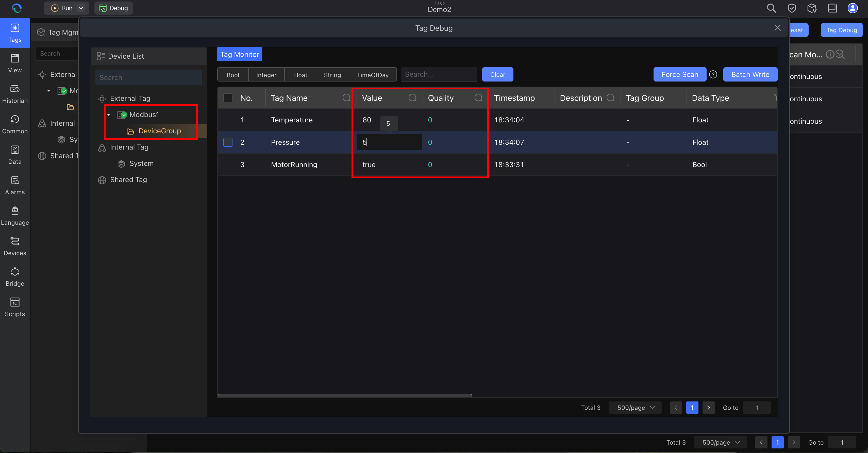Search by Value column magnifier
This screenshot has height=453, width=868.
[412, 98]
